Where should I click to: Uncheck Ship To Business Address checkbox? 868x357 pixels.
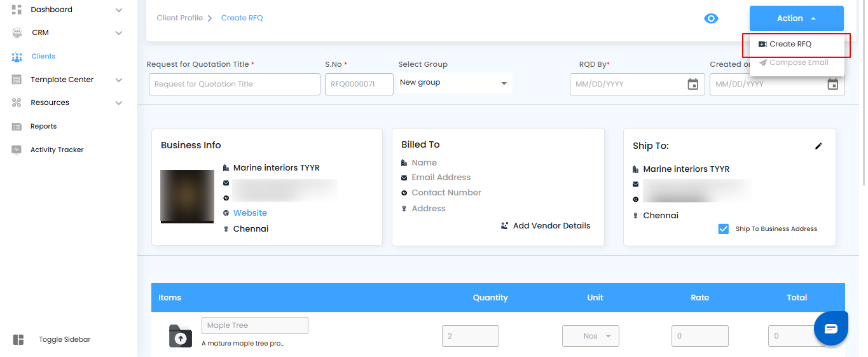[x=723, y=229]
